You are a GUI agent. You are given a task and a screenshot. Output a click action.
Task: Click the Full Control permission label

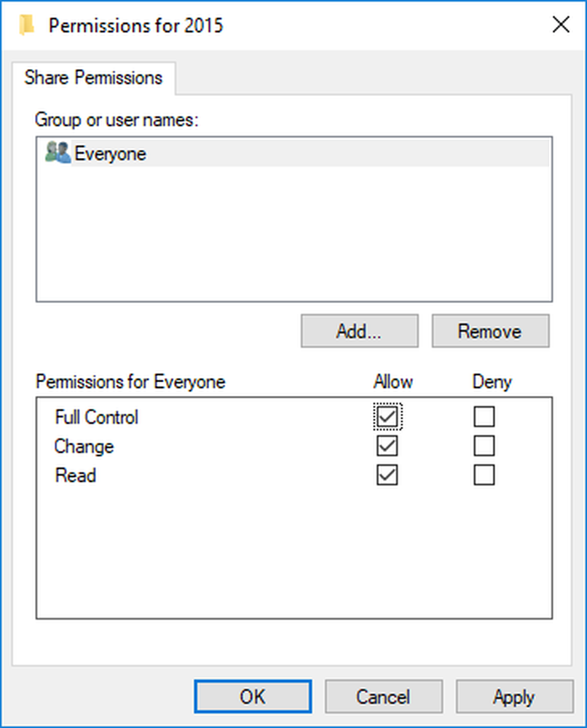pyautogui.click(x=96, y=418)
